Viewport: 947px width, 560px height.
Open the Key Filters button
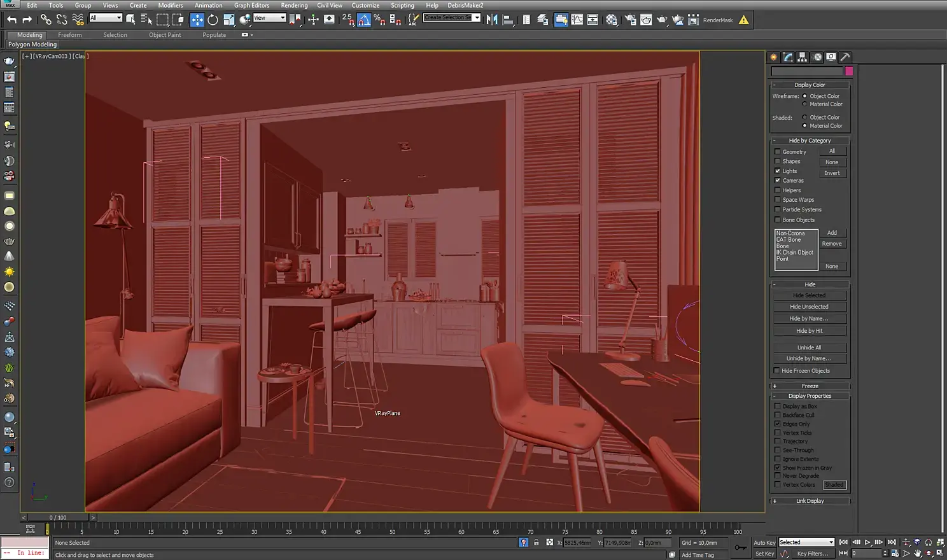(813, 554)
